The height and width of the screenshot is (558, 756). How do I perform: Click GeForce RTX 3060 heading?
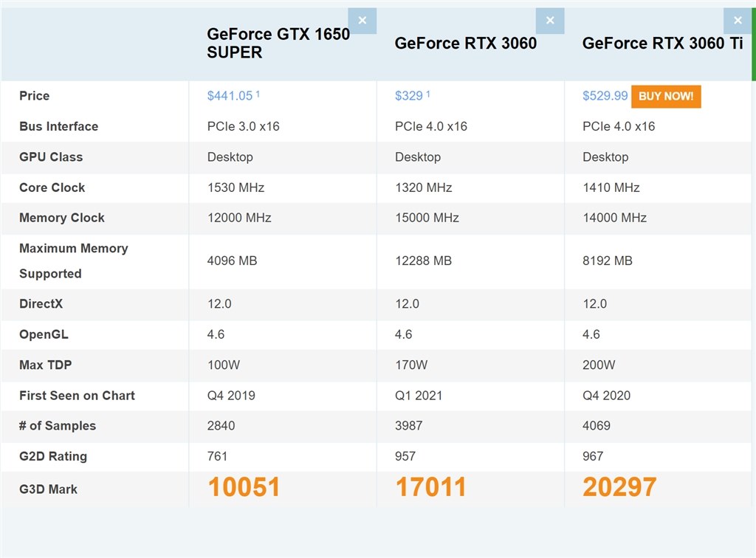tap(465, 44)
